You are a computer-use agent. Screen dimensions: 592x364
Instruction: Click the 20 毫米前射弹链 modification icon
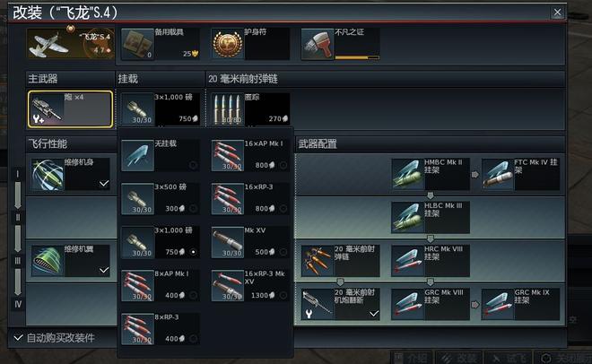click(x=318, y=261)
